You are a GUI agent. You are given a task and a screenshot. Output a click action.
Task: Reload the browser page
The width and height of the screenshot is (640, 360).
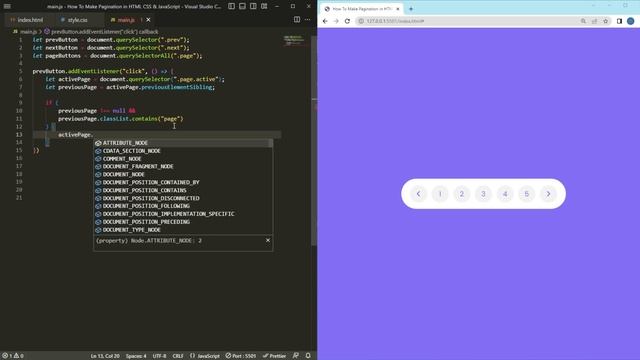tap(347, 21)
